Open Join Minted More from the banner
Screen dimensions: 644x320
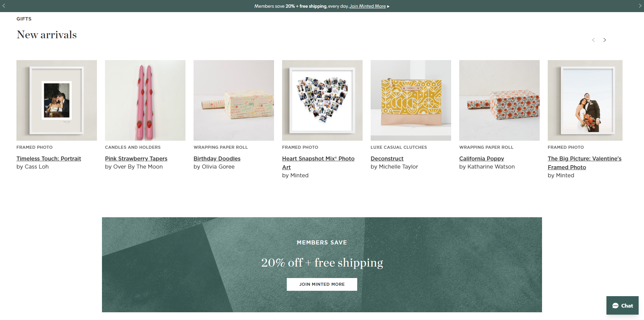367,6
